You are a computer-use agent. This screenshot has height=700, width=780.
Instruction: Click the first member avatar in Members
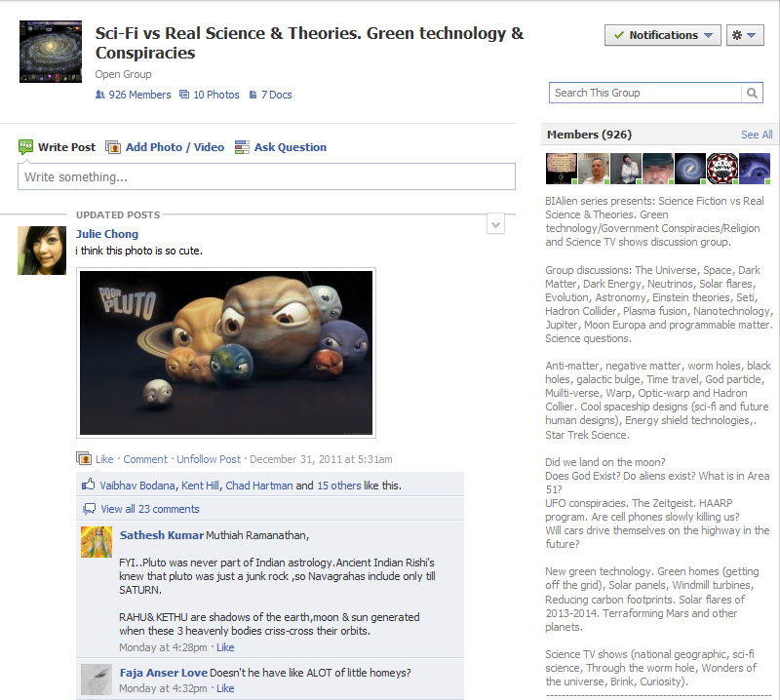pyautogui.click(x=562, y=168)
